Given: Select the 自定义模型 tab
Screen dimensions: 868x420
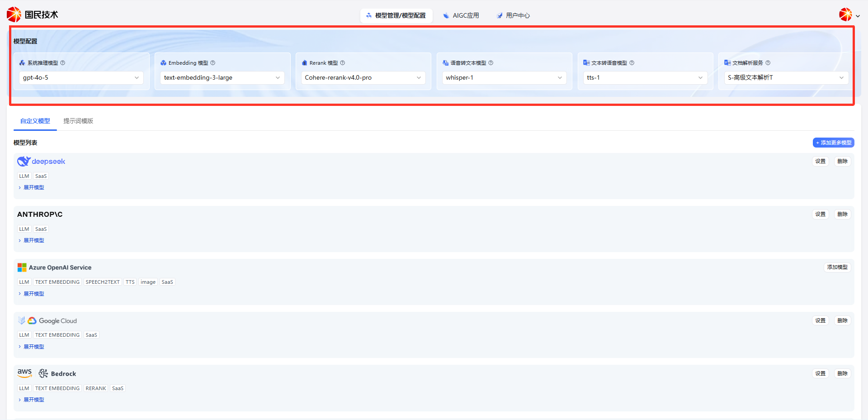Looking at the screenshot, I should pos(35,121).
